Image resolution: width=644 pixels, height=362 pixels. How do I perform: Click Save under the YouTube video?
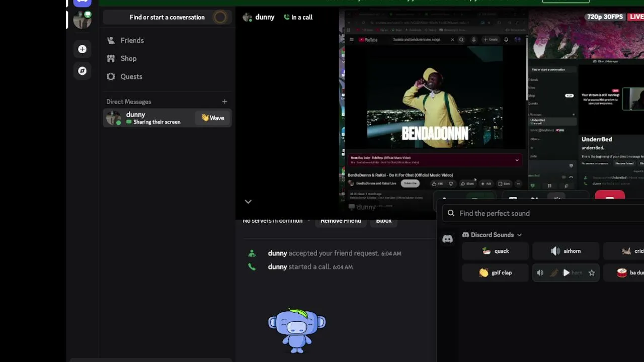(x=504, y=184)
